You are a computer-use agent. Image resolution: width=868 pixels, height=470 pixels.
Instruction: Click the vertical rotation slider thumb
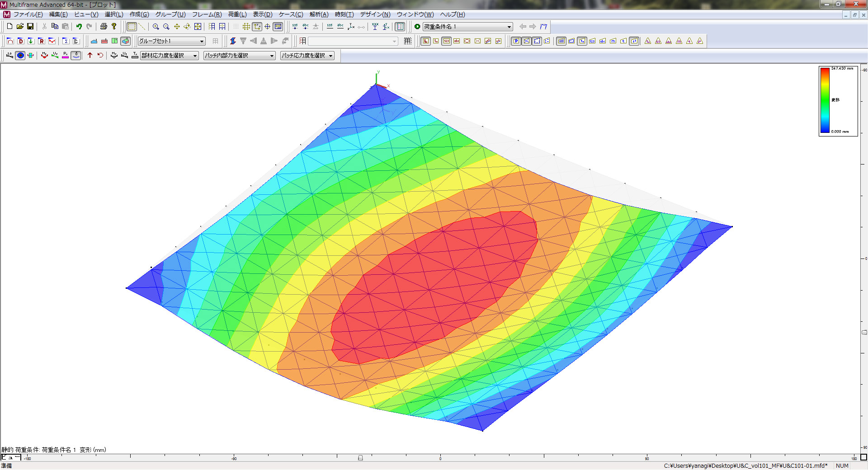pyautogui.click(x=864, y=332)
